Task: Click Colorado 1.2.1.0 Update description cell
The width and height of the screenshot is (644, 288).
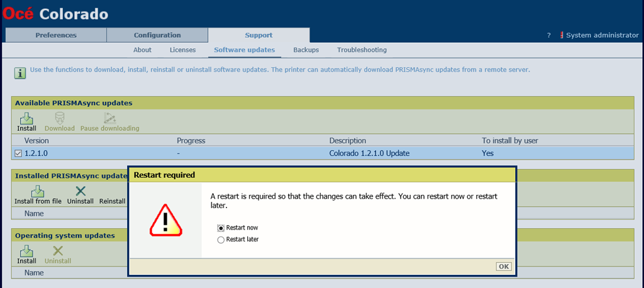Action: (369, 153)
